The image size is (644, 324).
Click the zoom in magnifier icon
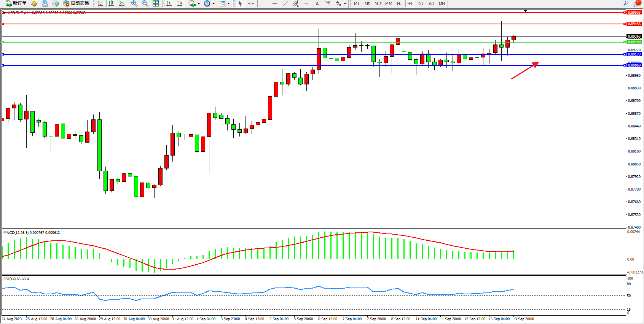[x=134, y=3]
